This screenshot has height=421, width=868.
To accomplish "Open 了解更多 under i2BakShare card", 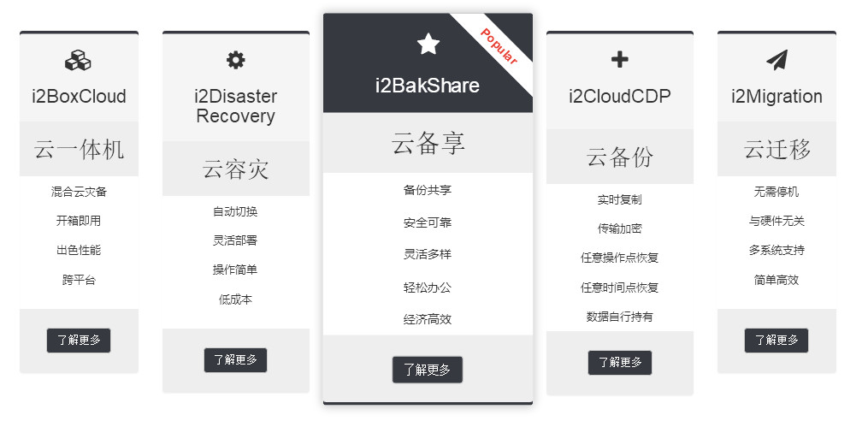I will tap(428, 370).
